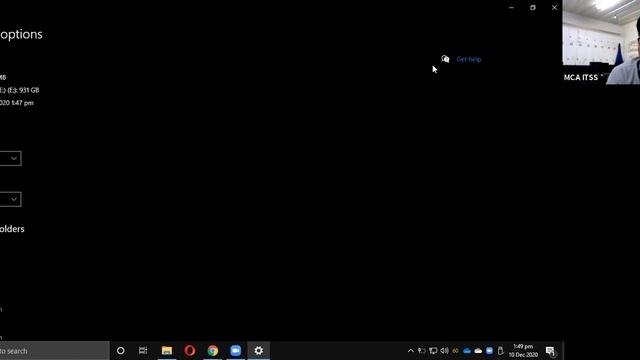Expand the backup frequency dropdown chevron
The width and height of the screenshot is (640, 360).
tap(14, 158)
